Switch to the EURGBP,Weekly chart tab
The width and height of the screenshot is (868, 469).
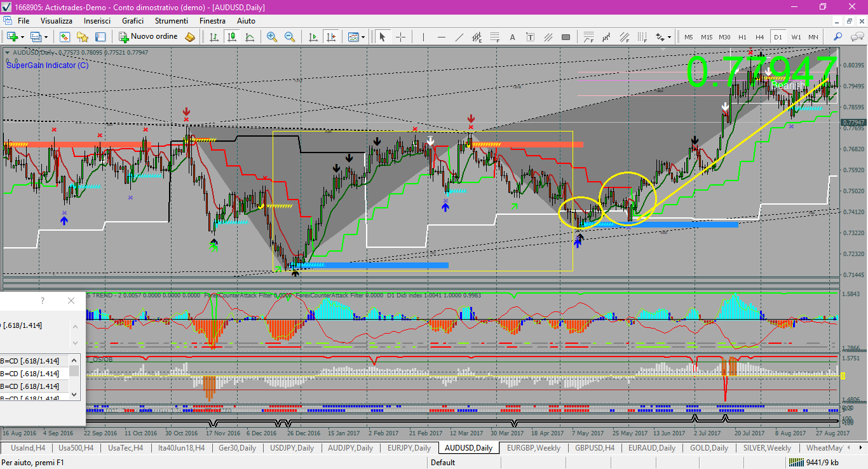[x=534, y=447]
